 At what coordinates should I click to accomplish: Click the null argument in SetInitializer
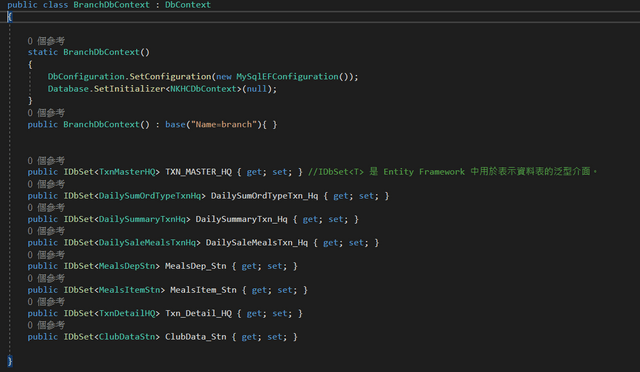point(257,89)
